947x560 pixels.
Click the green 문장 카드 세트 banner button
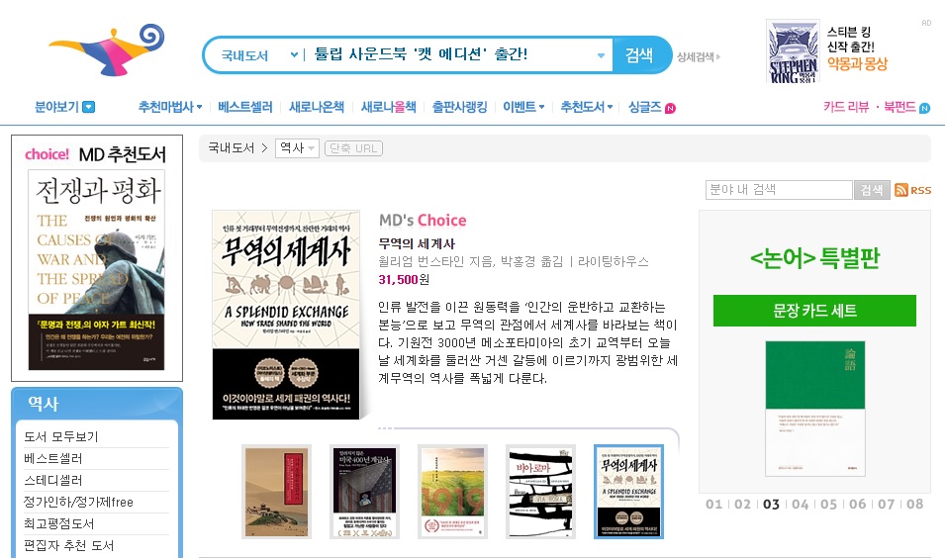(x=814, y=311)
